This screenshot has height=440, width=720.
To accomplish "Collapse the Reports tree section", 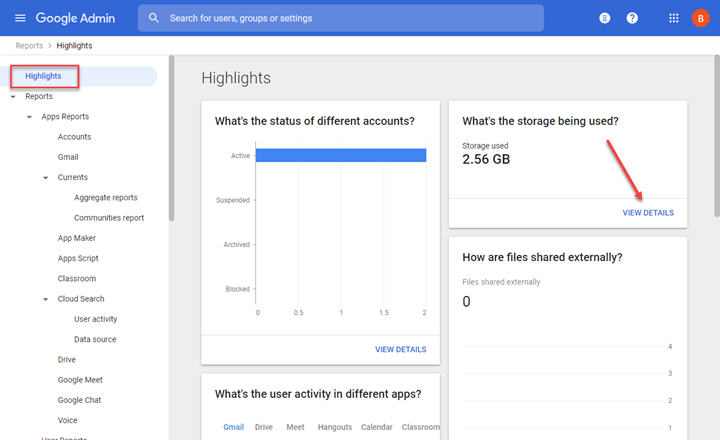I will [x=13, y=97].
